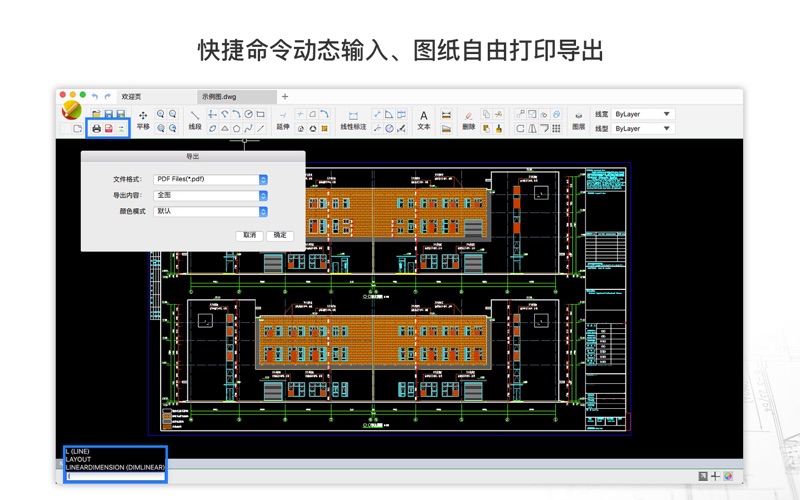This screenshot has height=500, width=800.
Task: Open the 线型 ByLayer dropdown
Action: tap(643, 129)
